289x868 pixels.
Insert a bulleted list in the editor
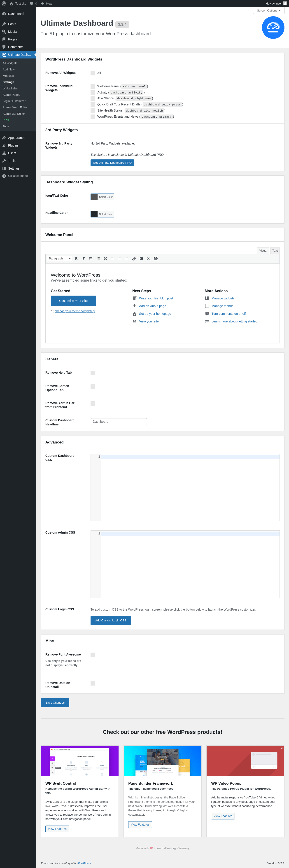click(91, 259)
